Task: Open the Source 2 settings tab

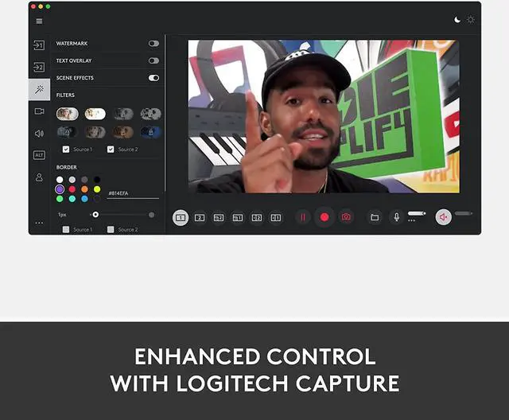Action: pyautogui.click(x=39, y=67)
